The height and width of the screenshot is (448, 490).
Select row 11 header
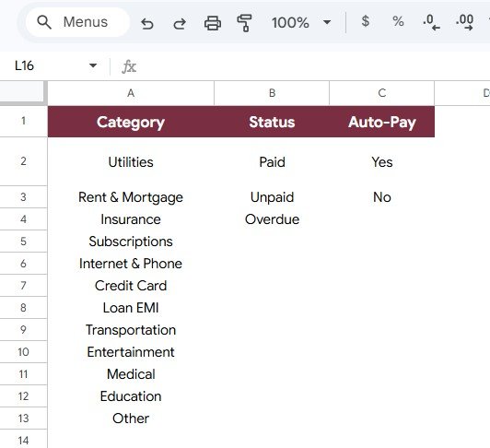pyautogui.click(x=23, y=374)
